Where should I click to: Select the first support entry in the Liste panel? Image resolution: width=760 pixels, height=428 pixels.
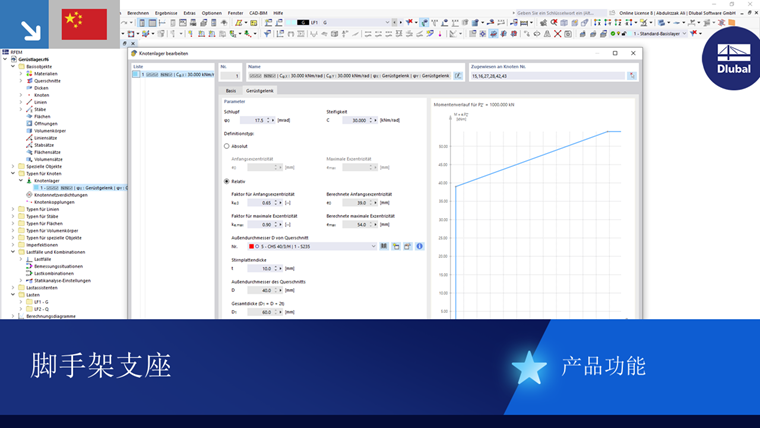coord(173,75)
